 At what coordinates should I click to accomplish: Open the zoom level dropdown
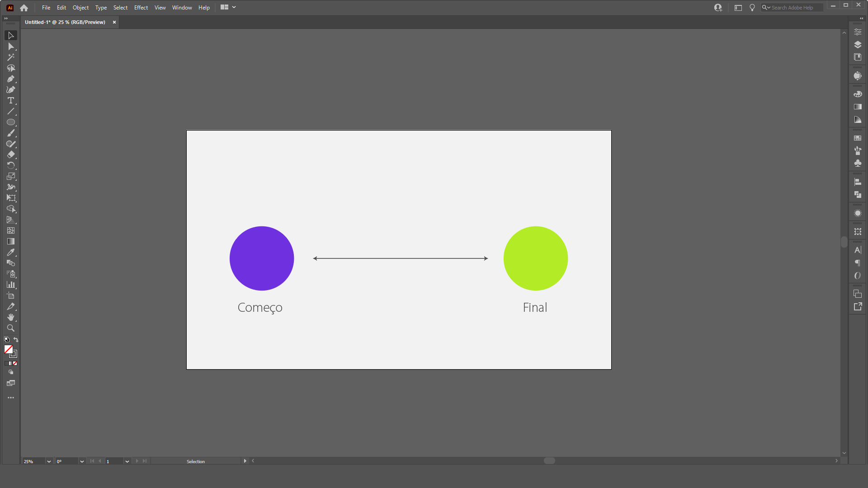pyautogui.click(x=49, y=461)
